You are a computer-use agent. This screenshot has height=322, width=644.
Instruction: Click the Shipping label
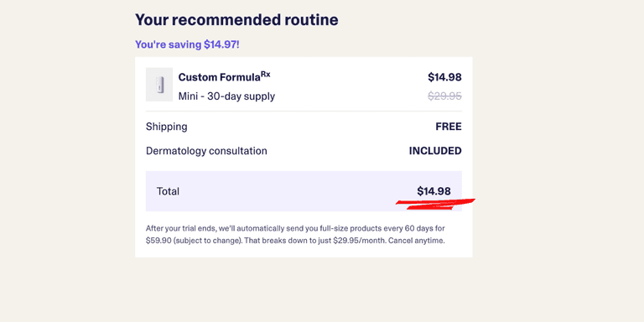(x=166, y=127)
